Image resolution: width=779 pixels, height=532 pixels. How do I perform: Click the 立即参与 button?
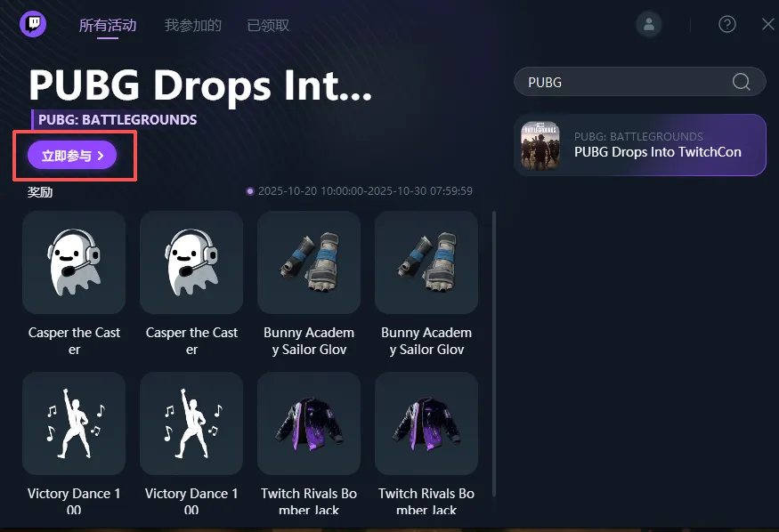72,156
